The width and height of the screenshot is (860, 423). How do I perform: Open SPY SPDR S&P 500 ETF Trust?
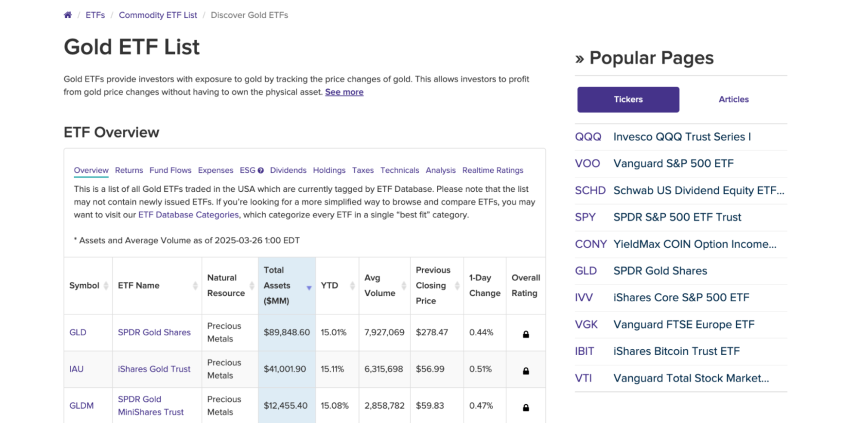click(x=681, y=217)
